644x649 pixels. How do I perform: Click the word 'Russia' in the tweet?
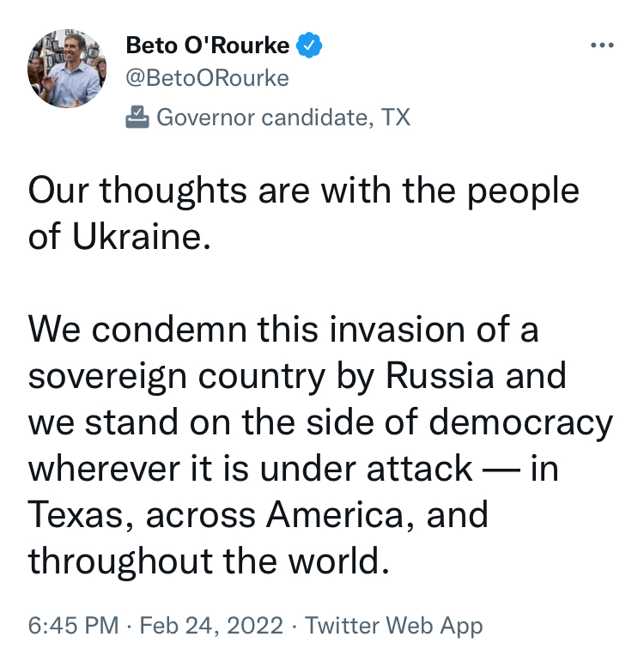pos(440,376)
